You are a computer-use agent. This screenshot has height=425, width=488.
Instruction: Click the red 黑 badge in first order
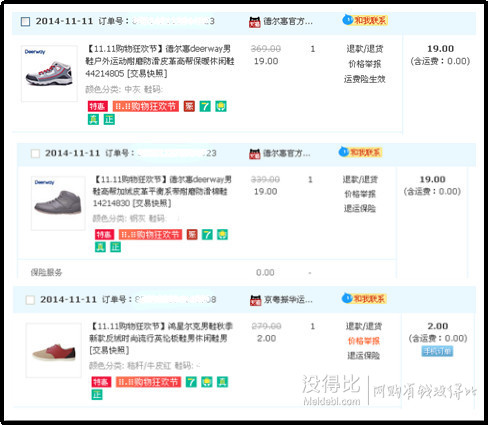pyautogui.click(x=189, y=106)
